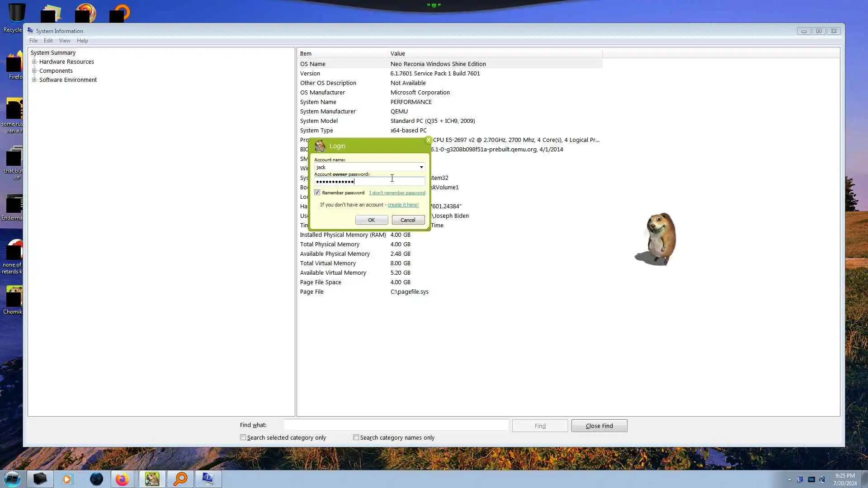This screenshot has width=868, height=488.
Task: Enable Search category names only
Action: point(356,437)
